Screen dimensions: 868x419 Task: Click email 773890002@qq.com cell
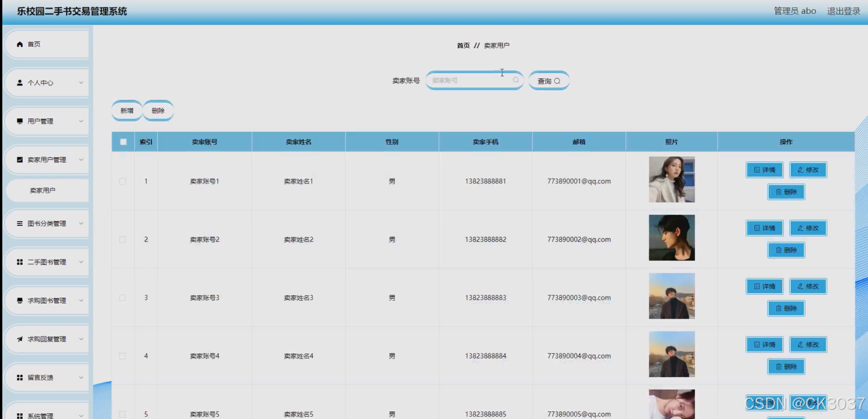click(x=579, y=239)
